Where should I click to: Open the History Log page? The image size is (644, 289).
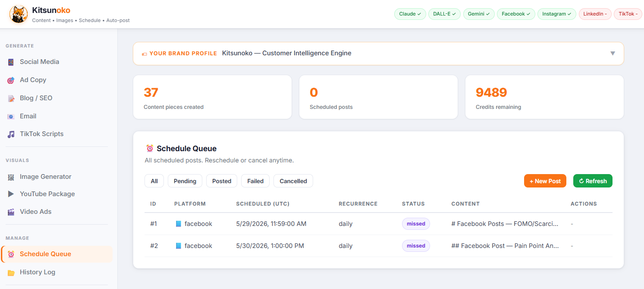57,272
